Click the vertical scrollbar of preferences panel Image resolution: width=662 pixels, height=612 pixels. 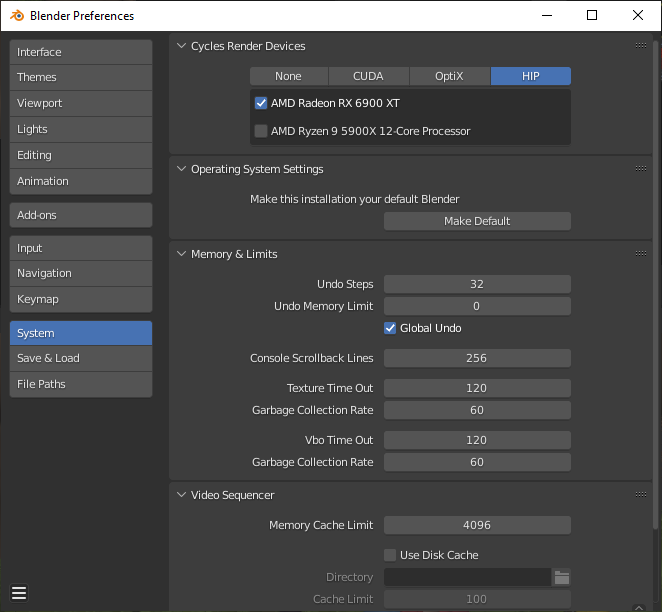(x=656, y=284)
